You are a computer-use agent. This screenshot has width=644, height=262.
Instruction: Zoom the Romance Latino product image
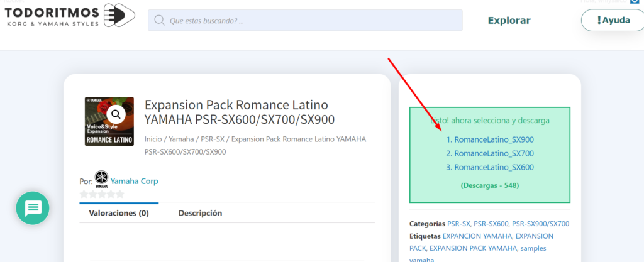pos(116,114)
